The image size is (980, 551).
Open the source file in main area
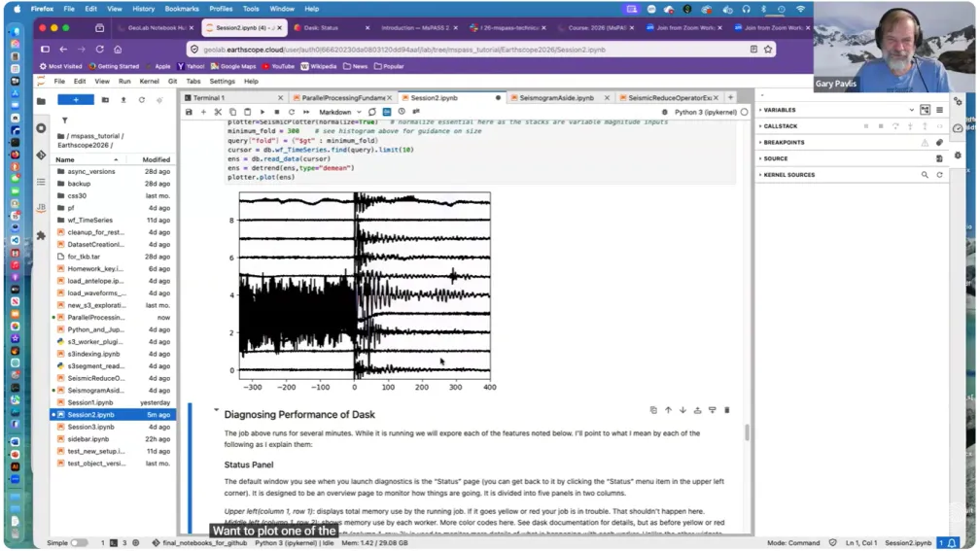(x=939, y=158)
